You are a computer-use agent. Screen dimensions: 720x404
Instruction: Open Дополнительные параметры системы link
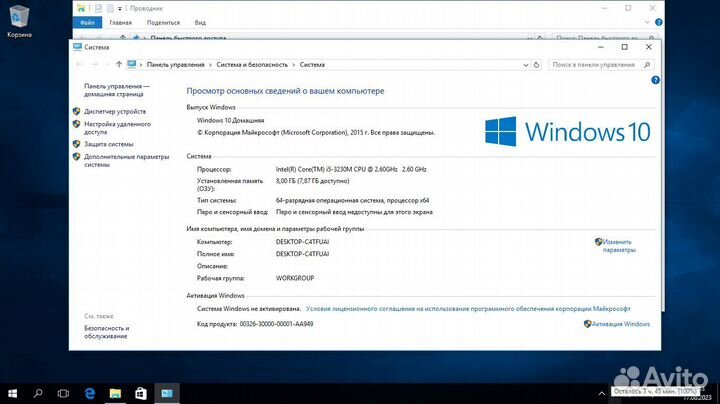(126, 161)
